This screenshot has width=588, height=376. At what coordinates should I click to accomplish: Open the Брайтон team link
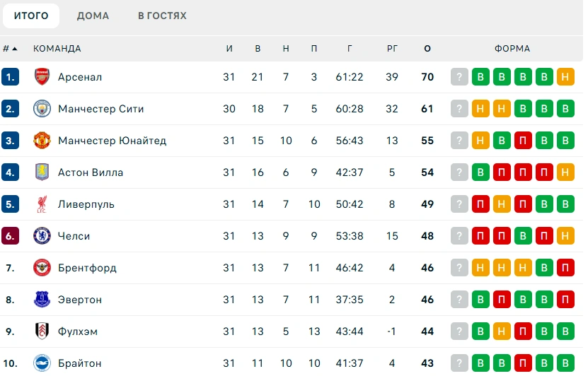click(x=79, y=363)
